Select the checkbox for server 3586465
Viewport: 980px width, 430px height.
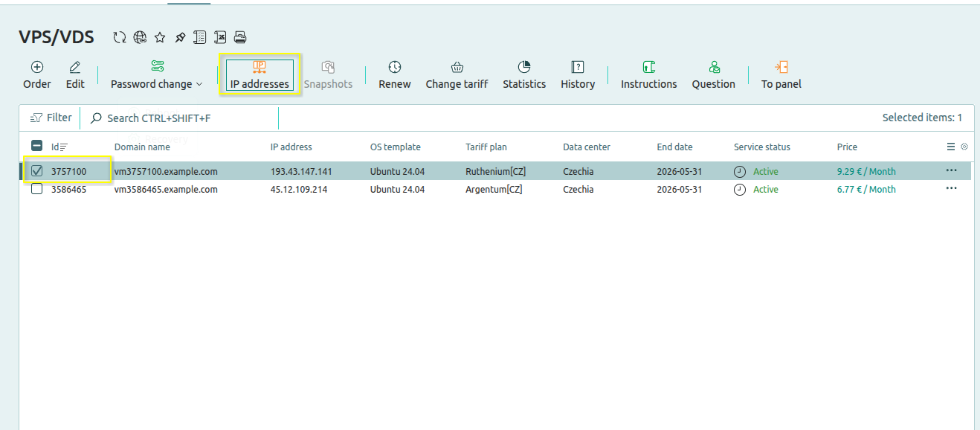37,189
